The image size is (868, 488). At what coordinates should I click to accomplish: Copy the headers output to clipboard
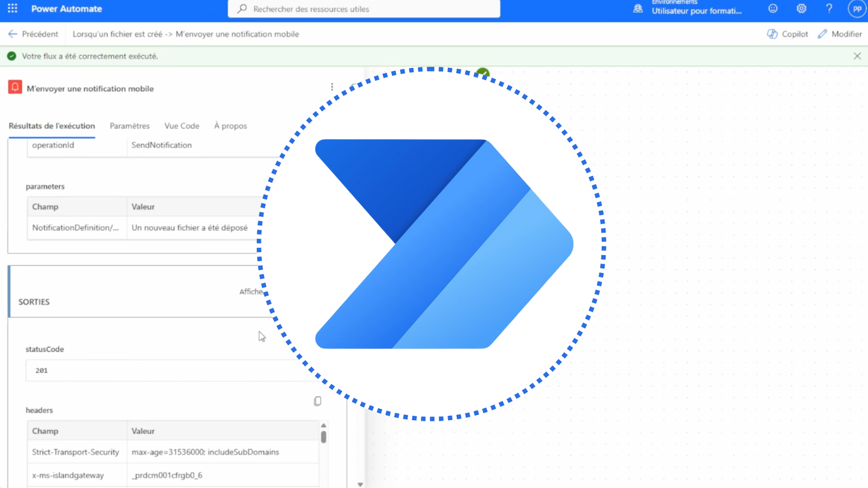317,401
